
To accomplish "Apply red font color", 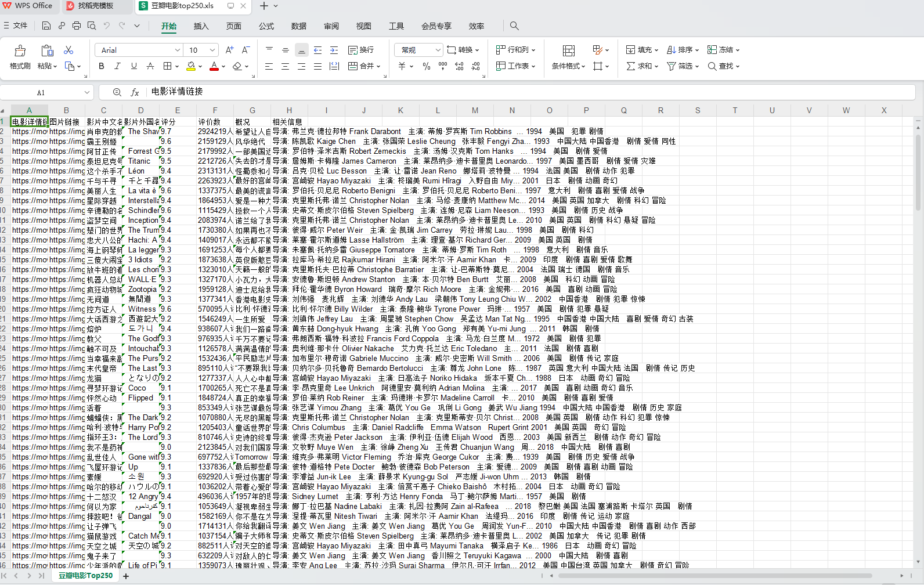I will [214, 66].
